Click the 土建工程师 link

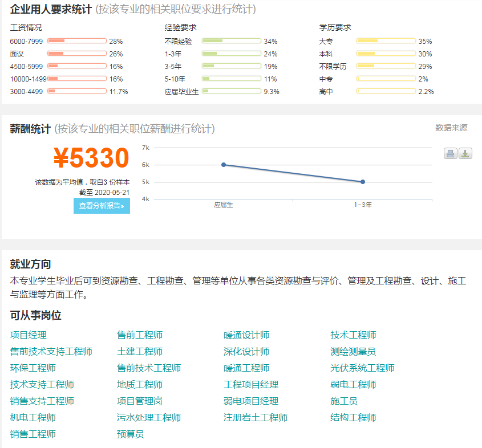(x=140, y=352)
